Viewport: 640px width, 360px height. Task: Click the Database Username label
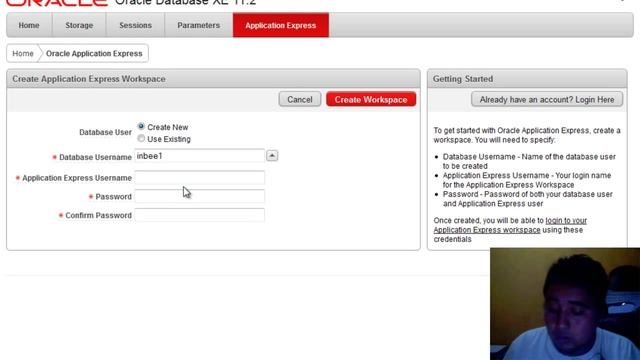tap(95, 157)
